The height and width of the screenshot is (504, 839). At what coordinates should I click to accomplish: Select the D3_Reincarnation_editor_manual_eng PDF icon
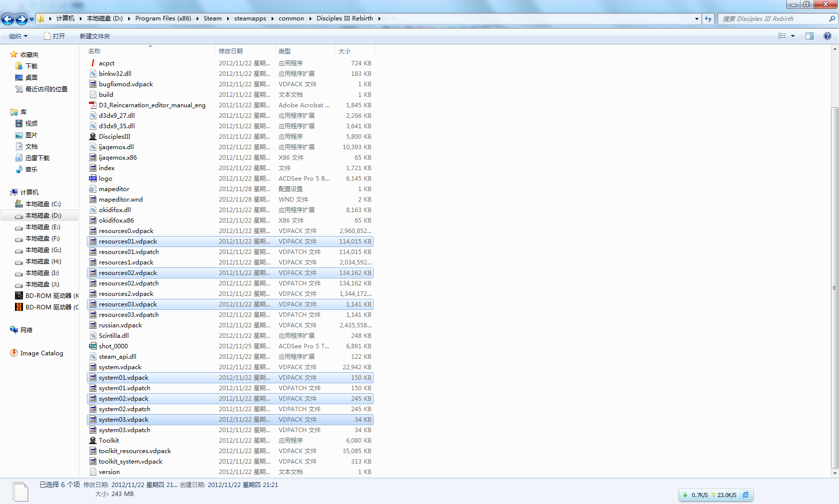93,105
